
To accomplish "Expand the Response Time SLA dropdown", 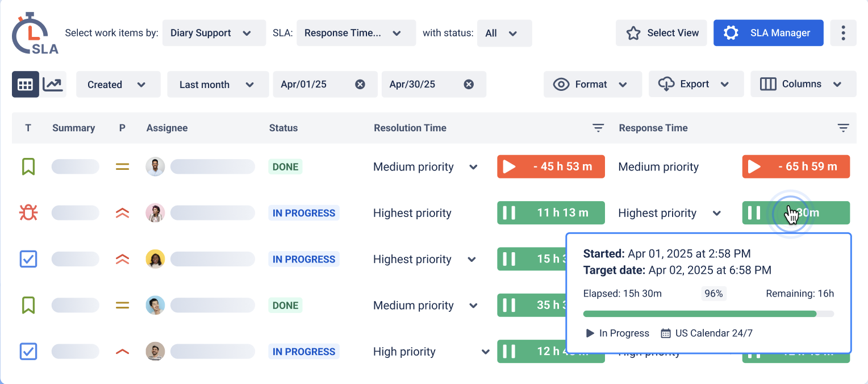I will (x=356, y=33).
